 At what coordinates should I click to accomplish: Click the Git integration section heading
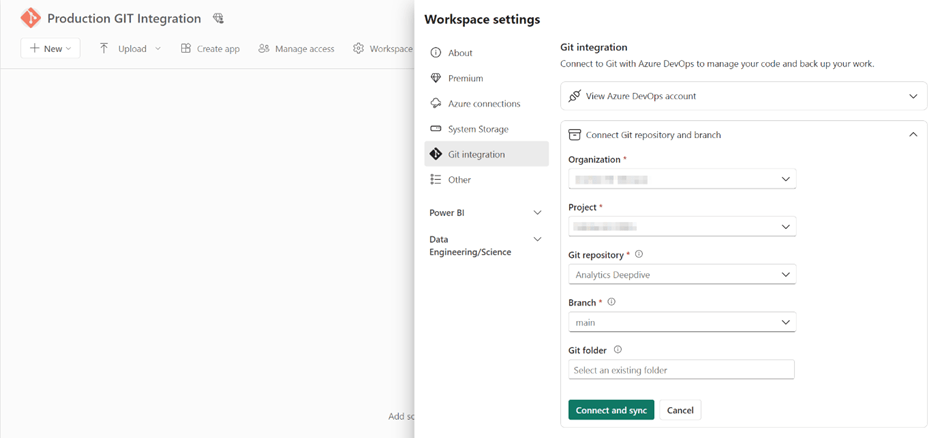pos(593,47)
